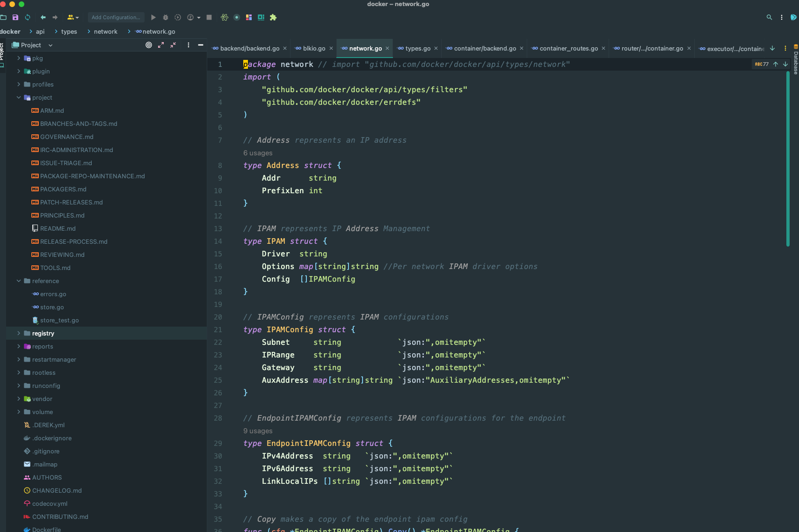Open Search Everywhere magnifier icon
799x532 pixels.
pyautogui.click(x=769, y=17)
